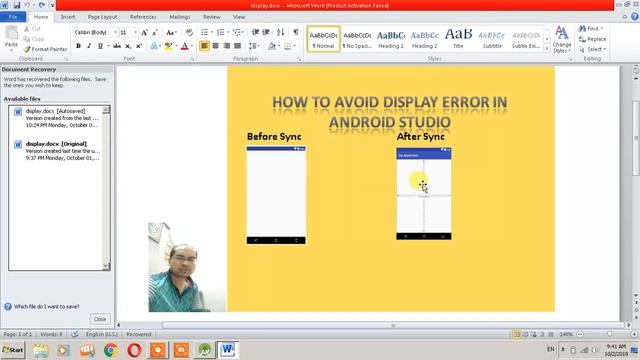The image size is (640, 360).
Task: Open Android Studio from the taskbar
Action: pyautogui.click(x=205, y=350)
